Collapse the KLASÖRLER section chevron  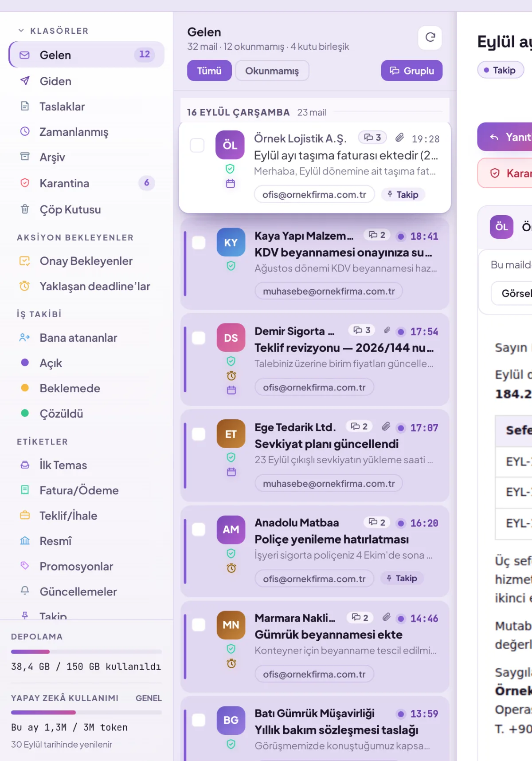tap(21, 31)
